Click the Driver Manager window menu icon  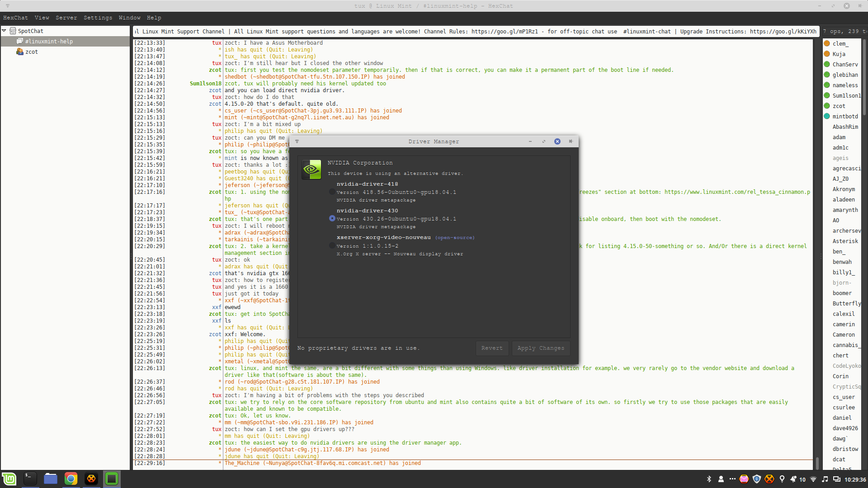[297, 141]
